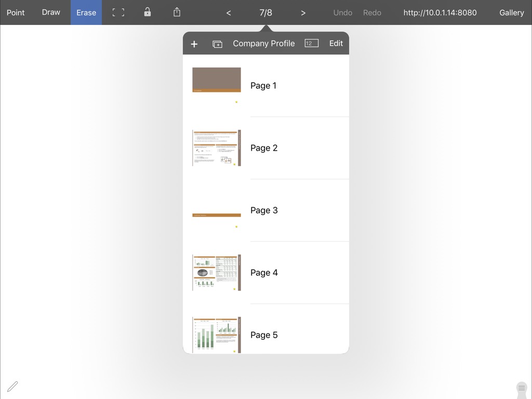Click the Page 2 label
532x399 pixels.
tap(264, 148)
